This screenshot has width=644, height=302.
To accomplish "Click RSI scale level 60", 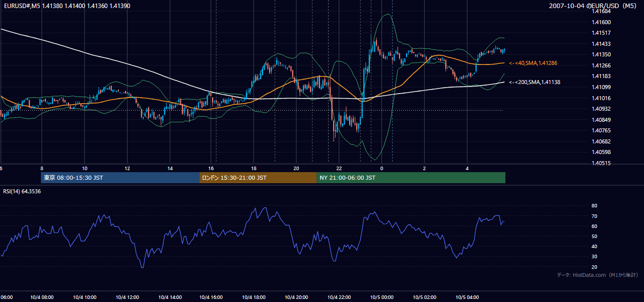I will pyautogui.click(x=594, y=226).
